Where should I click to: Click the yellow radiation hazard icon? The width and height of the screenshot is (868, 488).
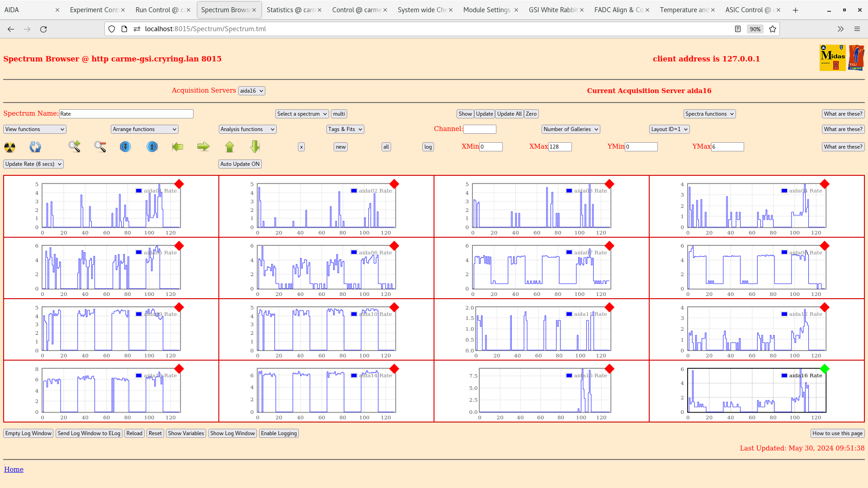click(x=9, y=147)
